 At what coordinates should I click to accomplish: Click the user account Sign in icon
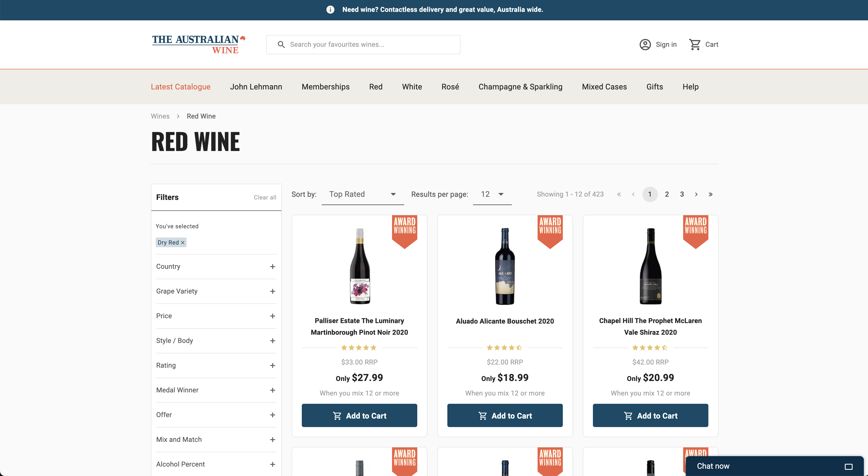tap(645, 44)
